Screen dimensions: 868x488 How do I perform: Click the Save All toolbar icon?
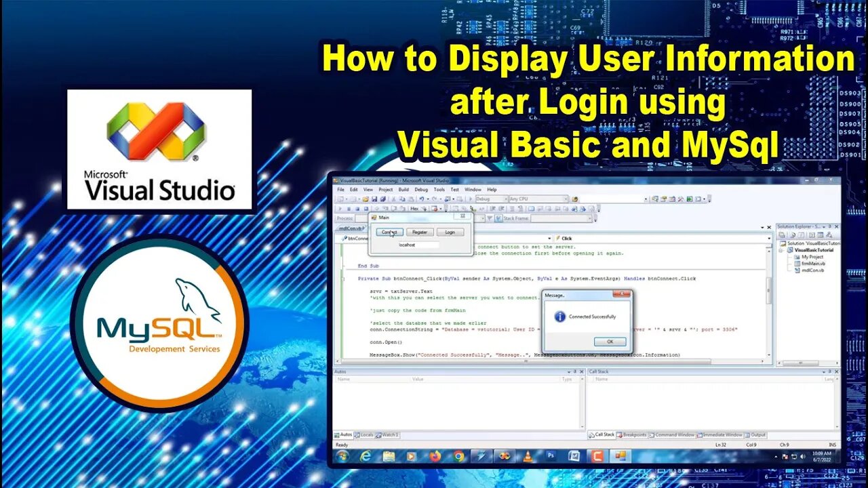(x=382, y=199)
